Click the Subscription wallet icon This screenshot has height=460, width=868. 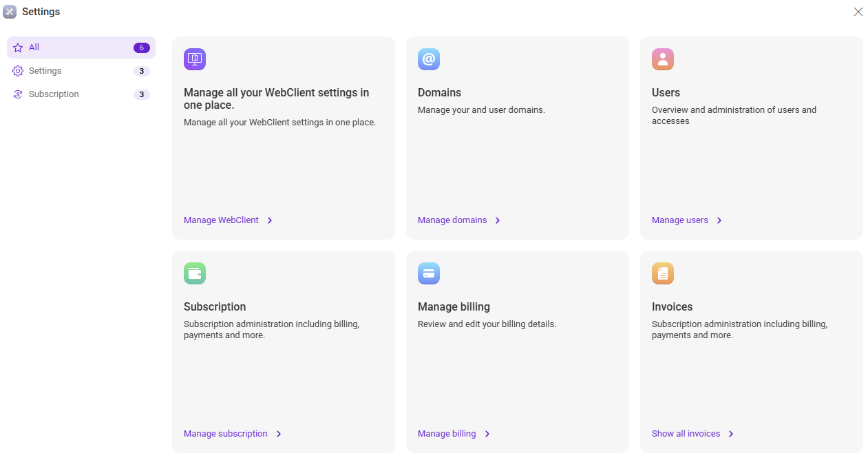pos(195,273)
